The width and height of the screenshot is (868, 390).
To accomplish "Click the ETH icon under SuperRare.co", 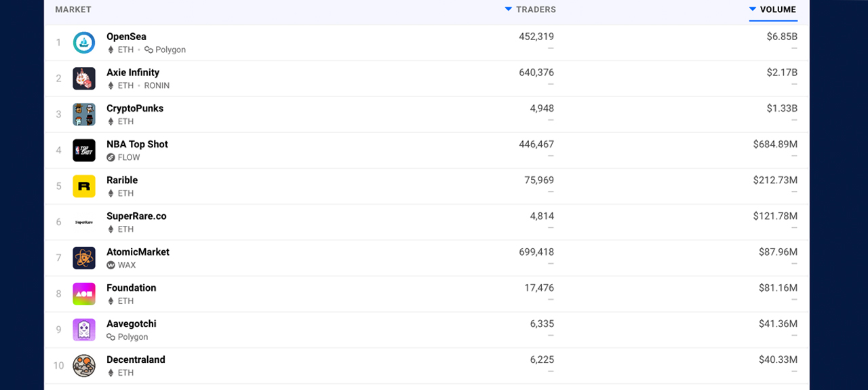I will 111,230.
